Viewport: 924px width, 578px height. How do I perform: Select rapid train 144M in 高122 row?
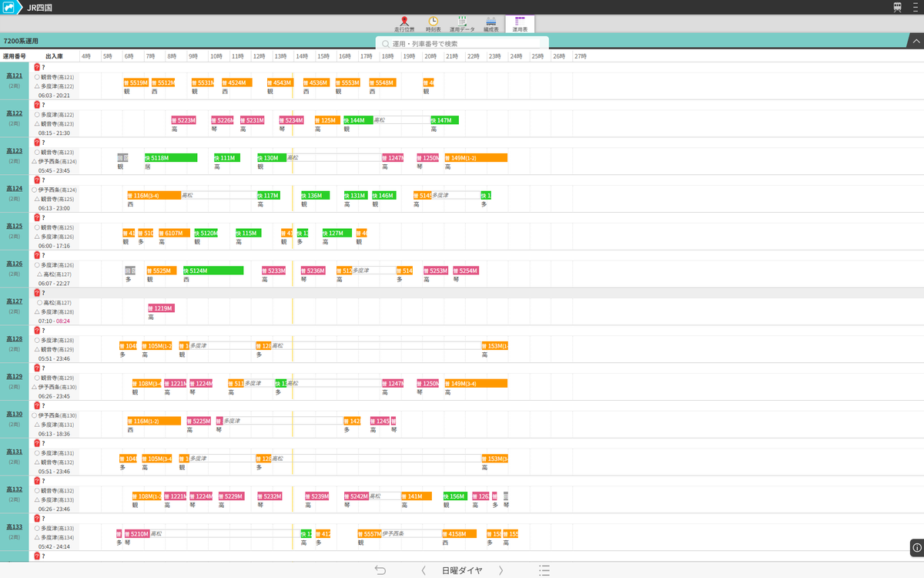[x=358, y=120]
